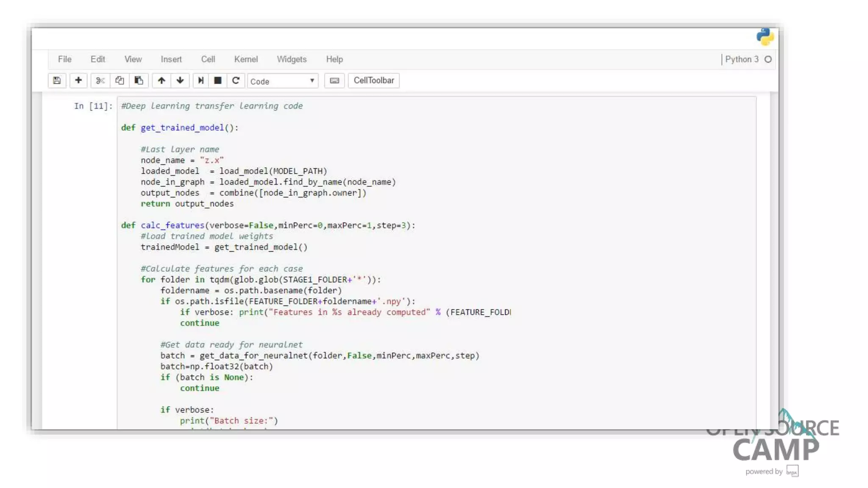Screen dimensions: 868x488
Task: Cut selected cell with scissors icon
Action: click(100, 80)
